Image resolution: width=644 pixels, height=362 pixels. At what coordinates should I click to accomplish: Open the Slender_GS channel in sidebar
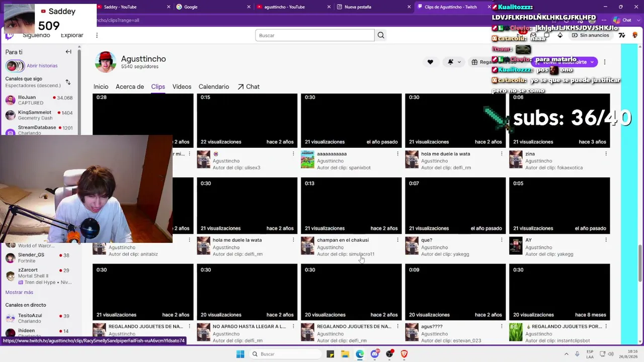point(40,257)
